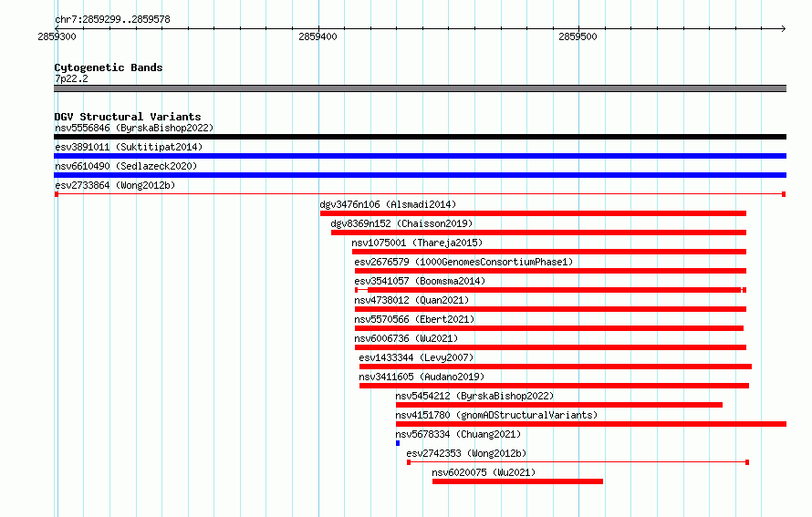Click the red bar under dgv8369n152
This screenshot has width=812, height=517.
tap(538, 233)
